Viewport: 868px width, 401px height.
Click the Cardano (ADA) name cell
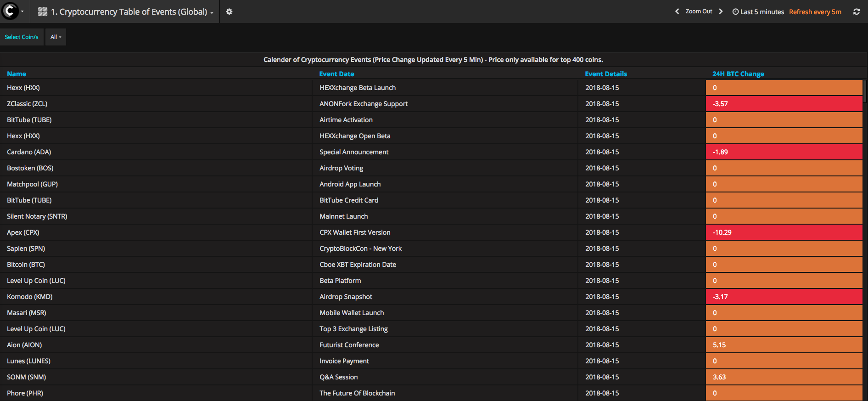pyautogui.click(x=156, y=152)
